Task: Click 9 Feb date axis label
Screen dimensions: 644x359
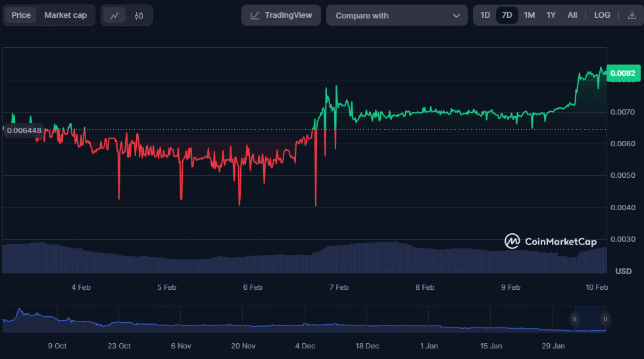Action: (510, 287)
